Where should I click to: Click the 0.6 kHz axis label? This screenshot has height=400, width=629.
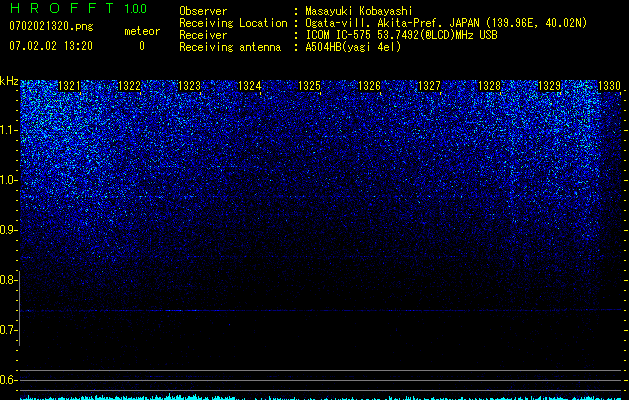(8, 380)
